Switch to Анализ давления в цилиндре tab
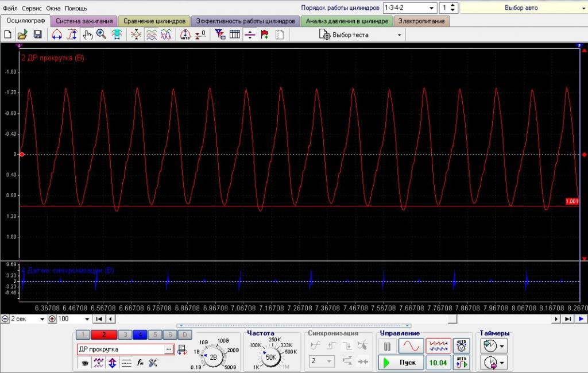 click(x=347, y=21)
